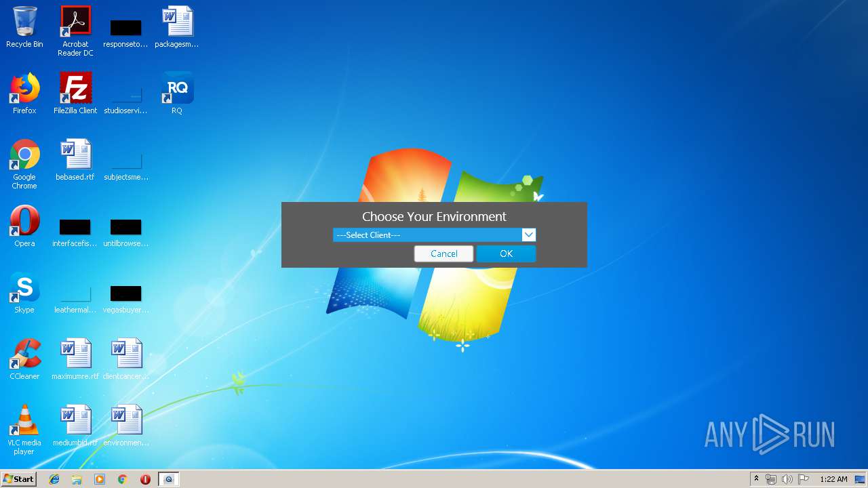Select the studioservi... desktop file
Screen dimensions: 868x488
125,99
